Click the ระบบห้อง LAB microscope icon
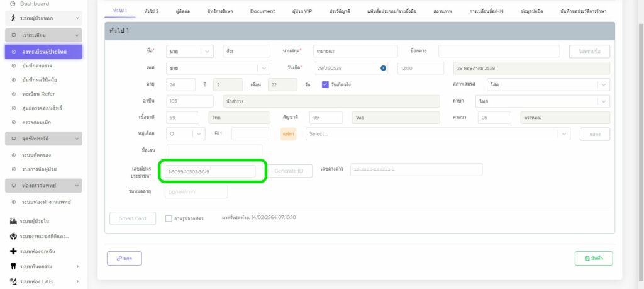 click(x=13, y=281)
